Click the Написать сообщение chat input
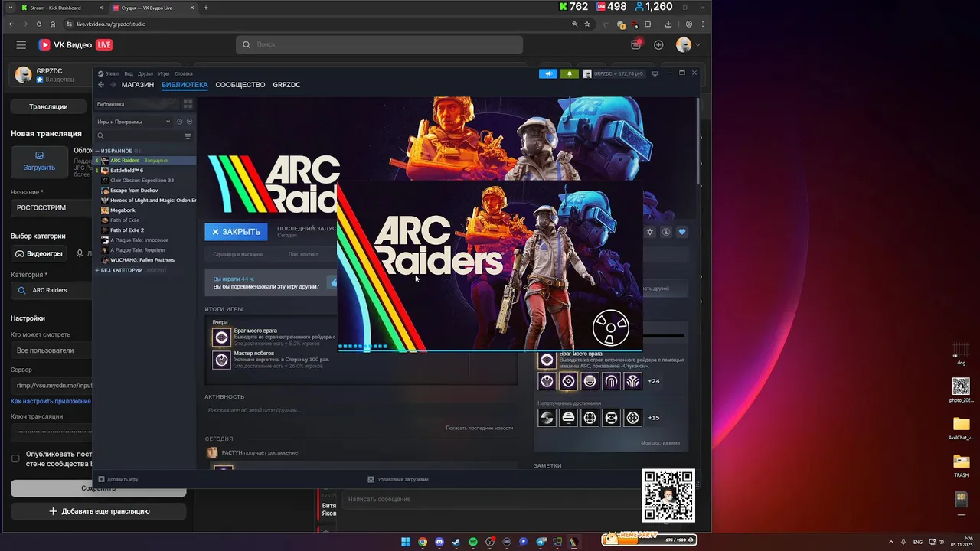 pos(490,499)
